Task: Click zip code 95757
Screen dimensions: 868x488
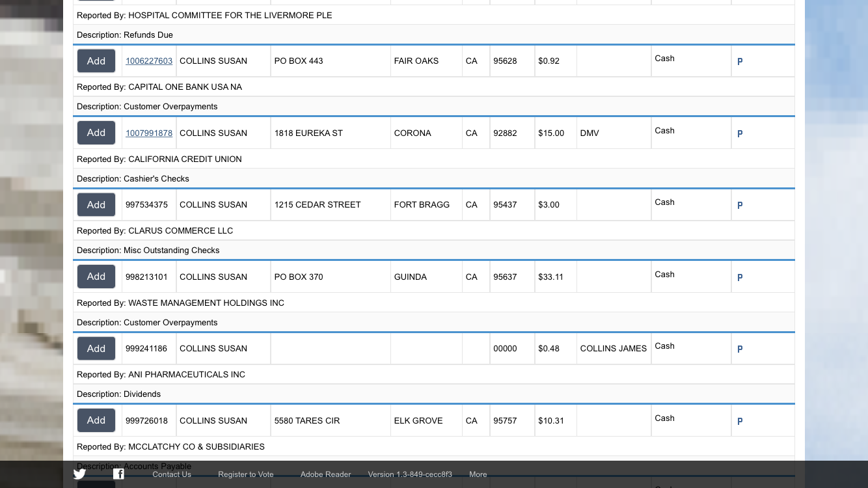Action: click(x=505, y=421)
